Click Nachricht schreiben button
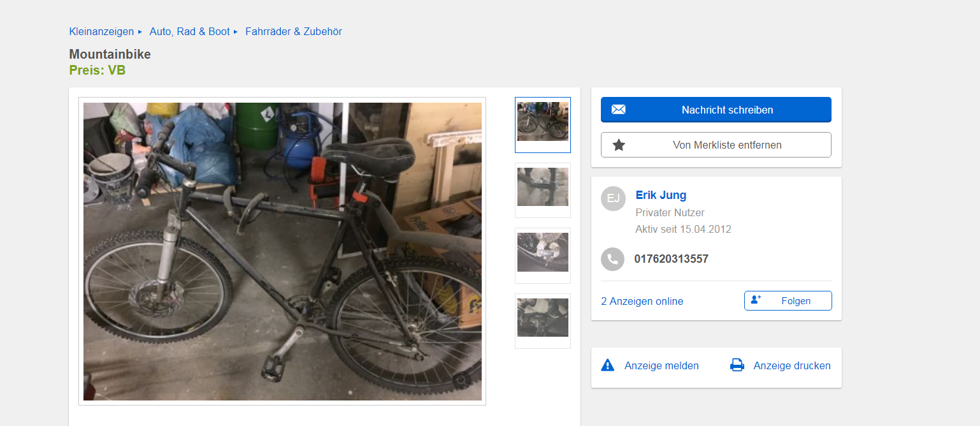The image size is (980, 426). [716, 110]
